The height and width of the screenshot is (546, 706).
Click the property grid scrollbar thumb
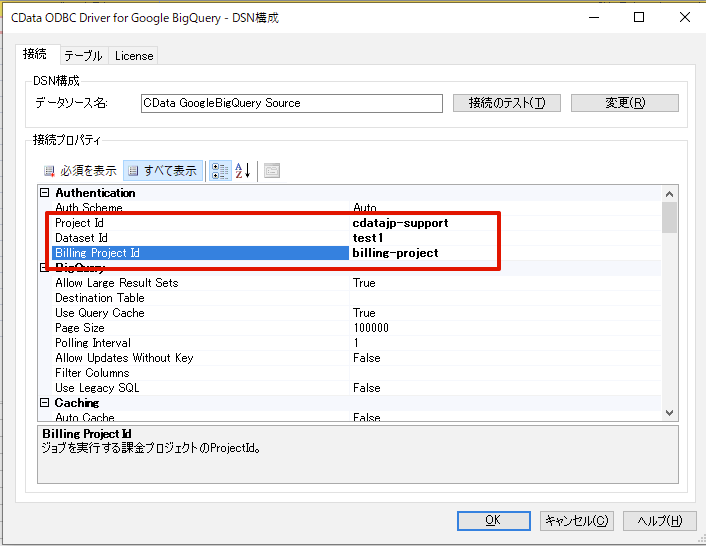point(670,217)
